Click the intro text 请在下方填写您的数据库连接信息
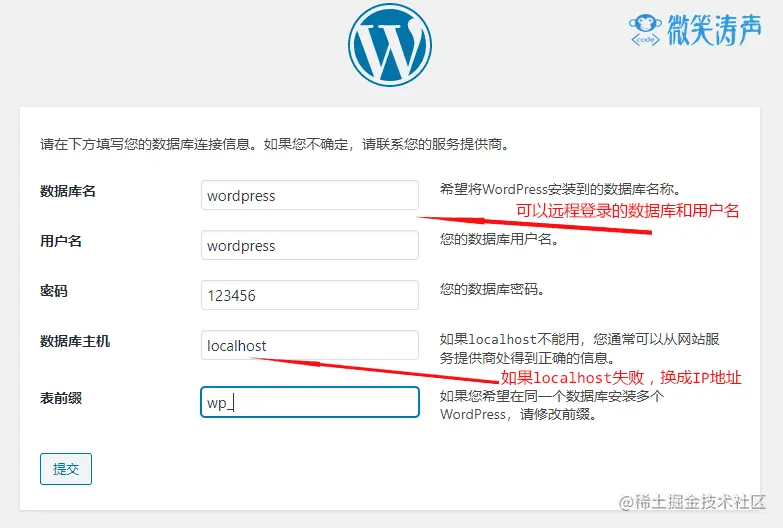The image size is (783, 528). click(x=274, y=144)
